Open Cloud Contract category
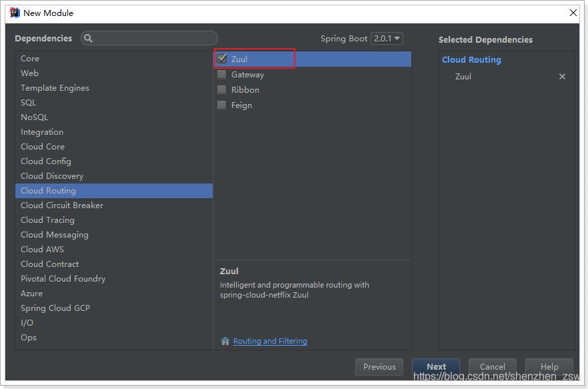 [114, 264]
